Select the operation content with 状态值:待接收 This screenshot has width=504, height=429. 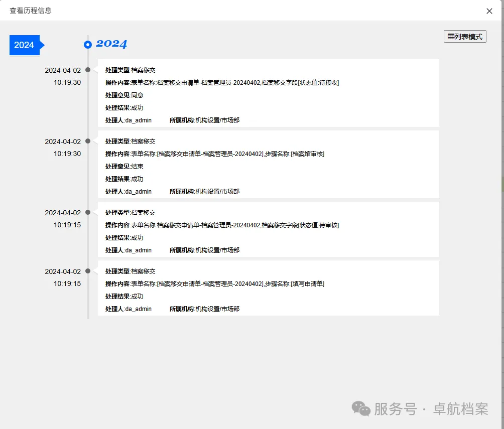(x=222, y=83)
